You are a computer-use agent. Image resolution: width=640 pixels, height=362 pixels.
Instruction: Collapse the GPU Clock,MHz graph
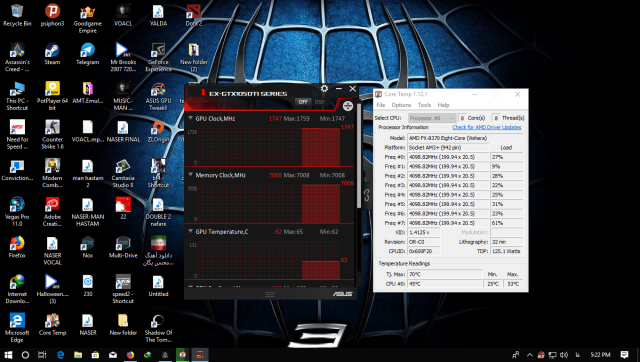tap(190, 118)
